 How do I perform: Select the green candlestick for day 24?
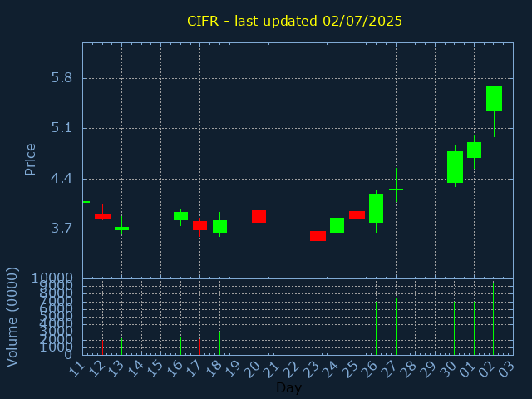[x=337, y=225]
